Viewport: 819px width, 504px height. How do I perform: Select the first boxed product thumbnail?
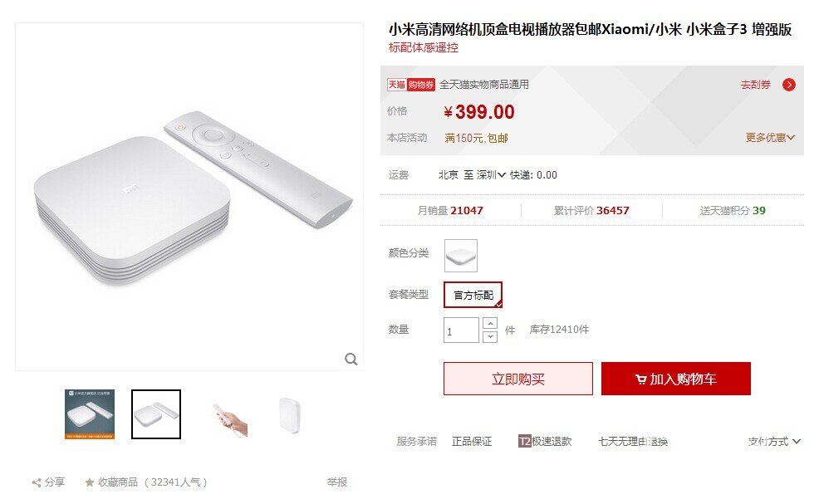coord(90,414)
